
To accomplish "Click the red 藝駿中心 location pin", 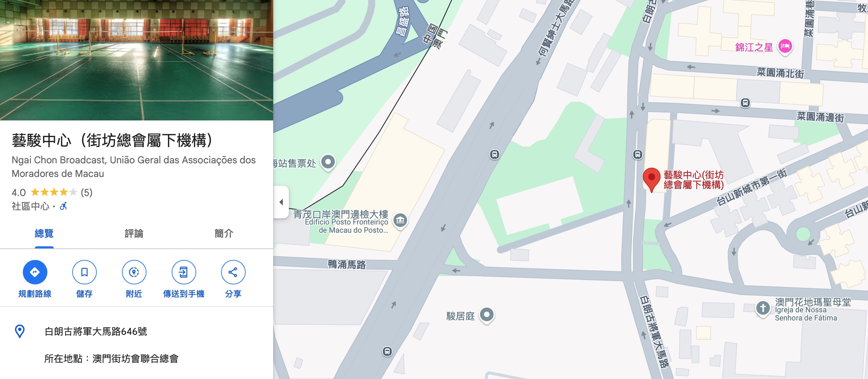I will pos(651,179).
